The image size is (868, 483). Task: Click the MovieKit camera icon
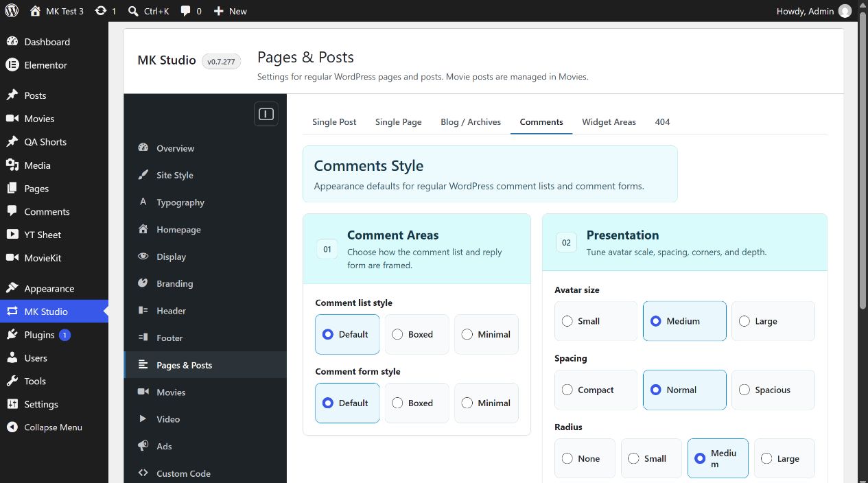point(12,258)
